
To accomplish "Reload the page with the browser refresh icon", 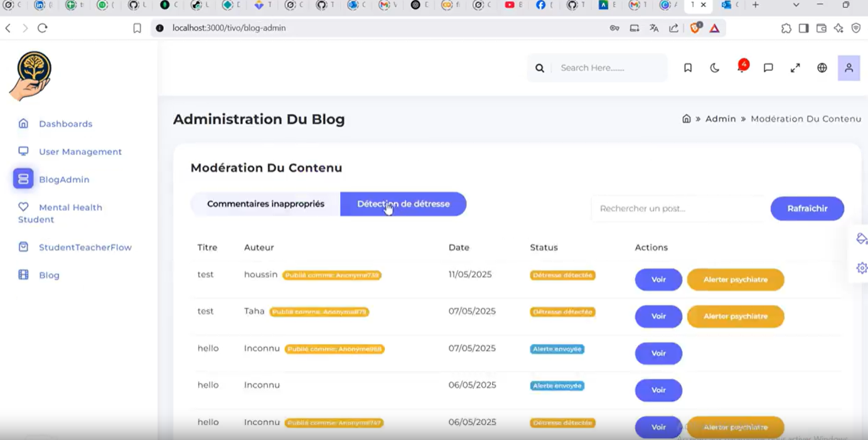I will (42, 28).
